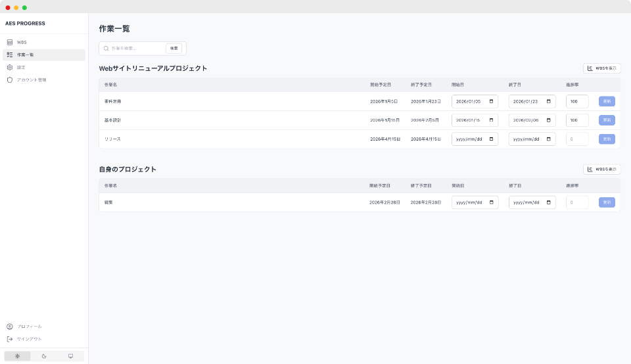Open プロフィール in the sidebar
Viewport: 631px width, 364px height.
[29, 327]
